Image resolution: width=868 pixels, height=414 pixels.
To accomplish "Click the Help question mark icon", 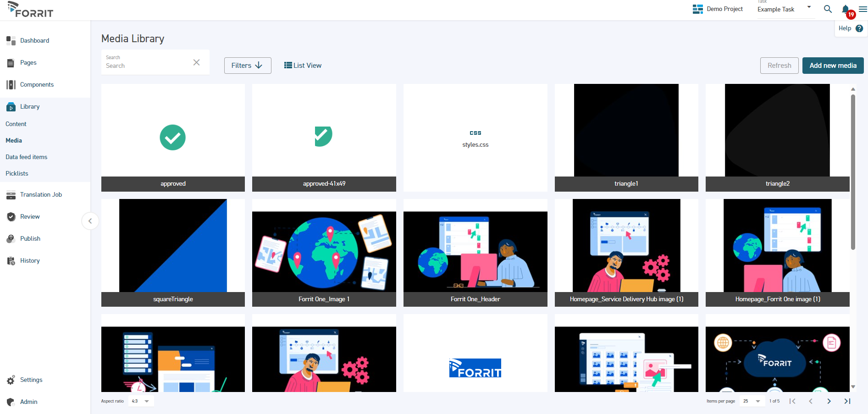I will click(859, 28).
